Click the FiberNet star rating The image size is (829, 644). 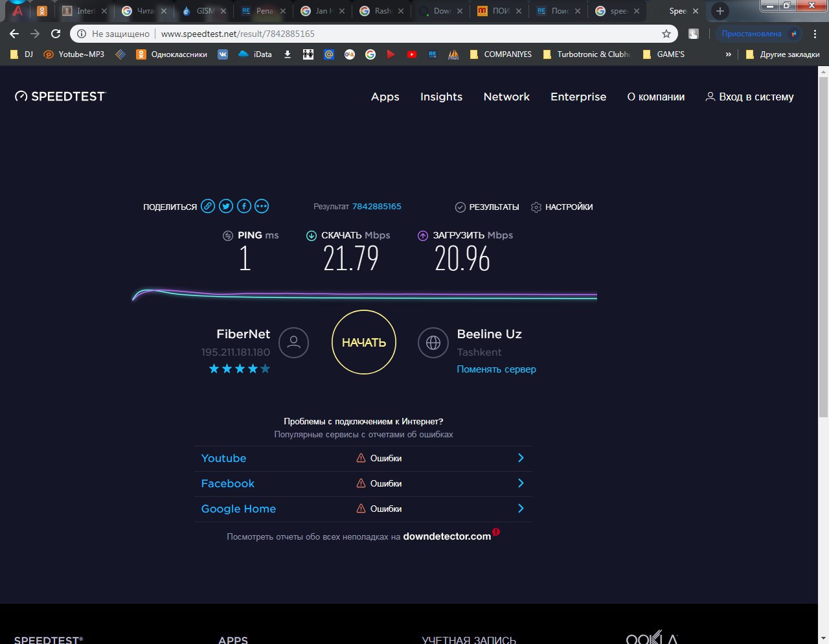click(x=240, y=369)
